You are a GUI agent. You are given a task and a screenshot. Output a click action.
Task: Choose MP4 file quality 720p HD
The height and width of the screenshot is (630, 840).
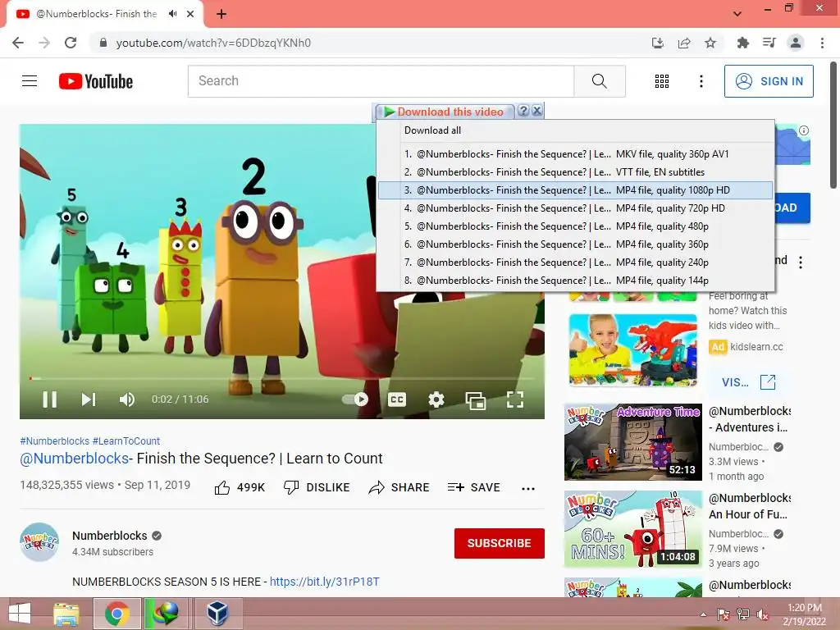tap(575, 208)
